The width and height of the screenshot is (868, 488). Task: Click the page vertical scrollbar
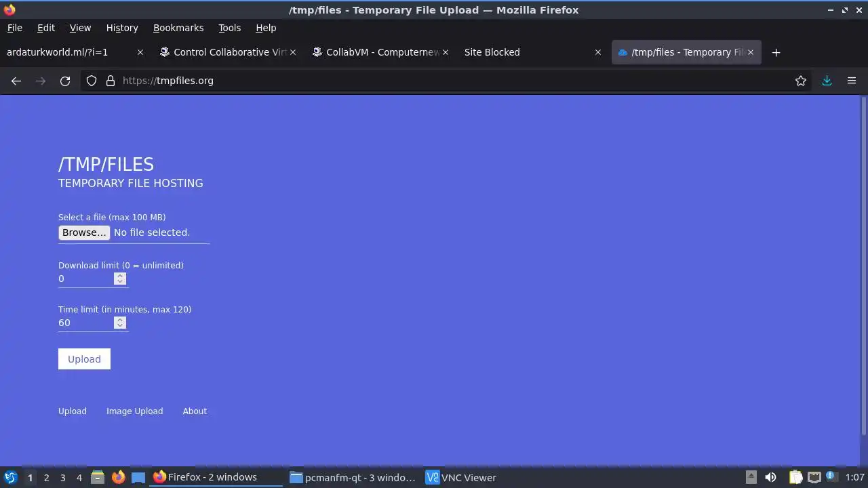tap(863, 266)
